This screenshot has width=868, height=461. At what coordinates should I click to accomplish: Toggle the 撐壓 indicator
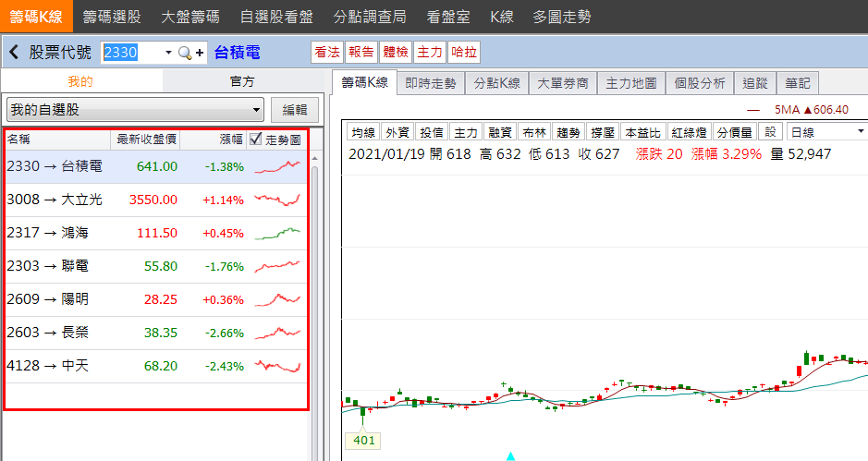pyautogui.click(x=603, y=132)
